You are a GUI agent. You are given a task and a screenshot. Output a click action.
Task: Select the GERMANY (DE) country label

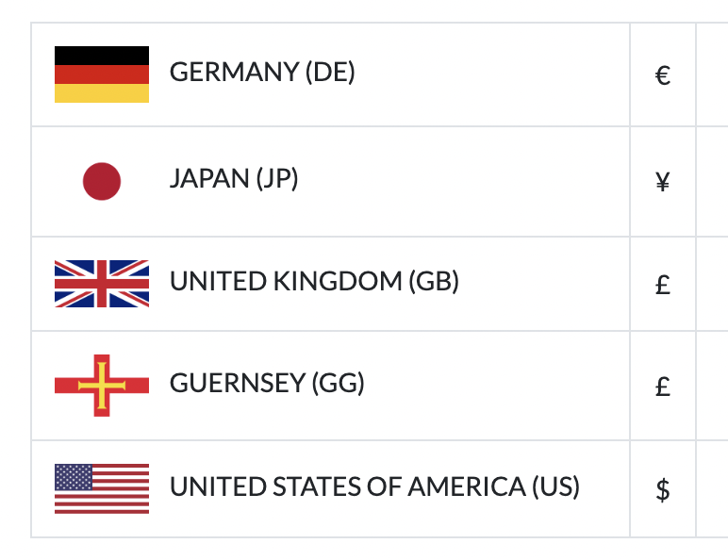262,73
